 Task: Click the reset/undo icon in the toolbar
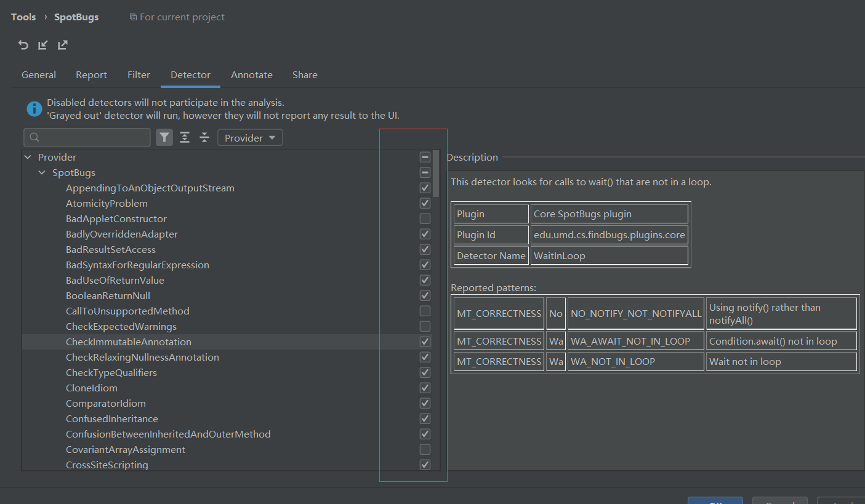23,44
